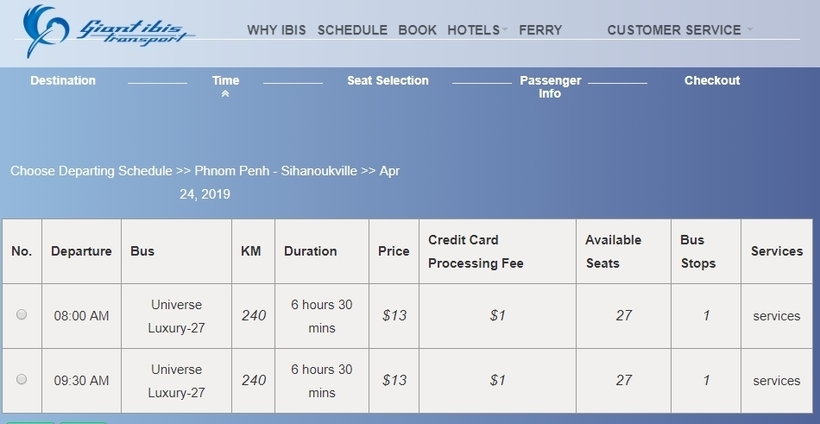Go back to the Destination step
Image resolution: width=820 pixels, height=424 pixels.
tap(63, 81)
